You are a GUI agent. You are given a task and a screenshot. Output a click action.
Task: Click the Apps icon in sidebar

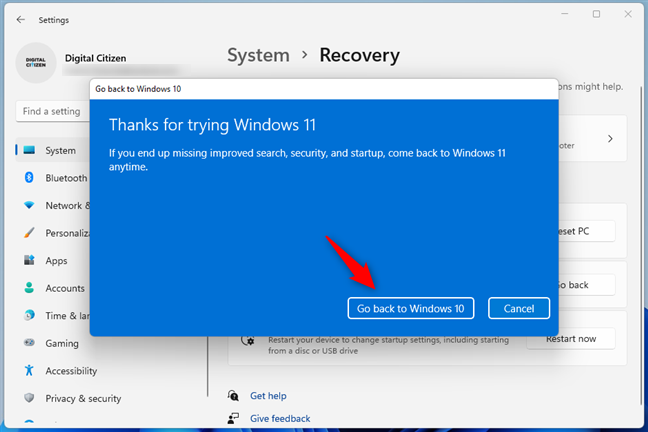(29, 260)
